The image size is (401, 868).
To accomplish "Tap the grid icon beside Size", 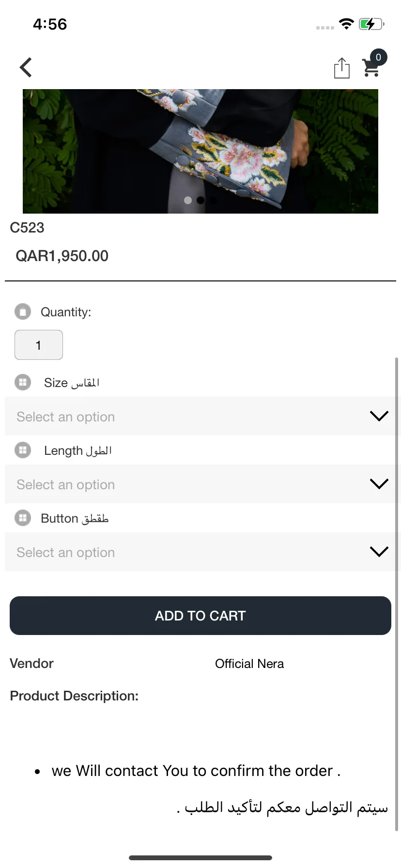I will point(23,382).
